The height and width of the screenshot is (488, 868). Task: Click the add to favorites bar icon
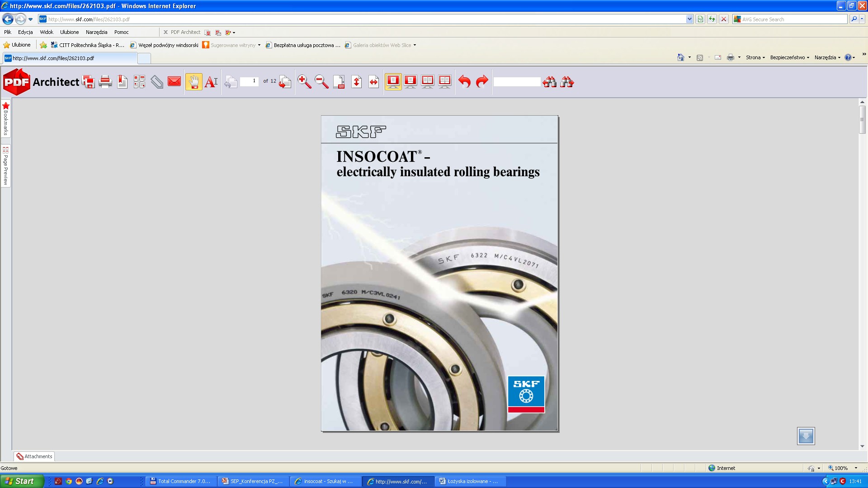click(x=43, y=45)
